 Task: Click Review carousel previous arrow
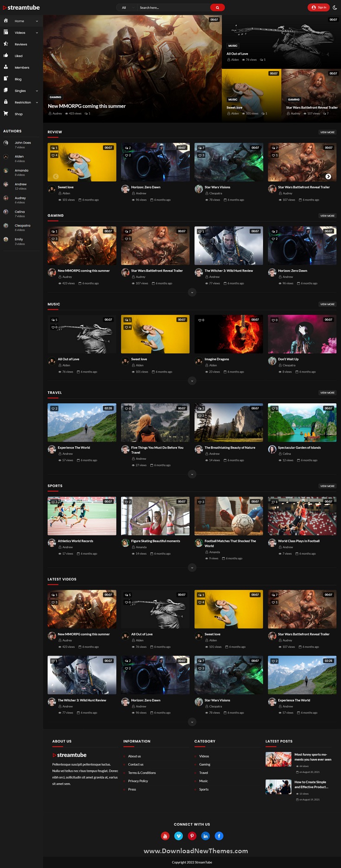coord(56,177)
